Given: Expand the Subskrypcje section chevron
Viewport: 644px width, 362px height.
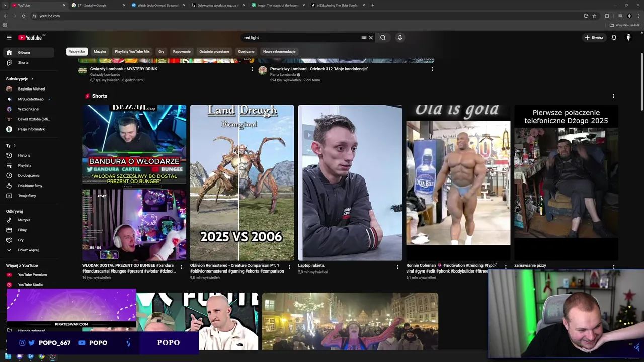Looking at the screenshot, I should (x=32, y=79).
